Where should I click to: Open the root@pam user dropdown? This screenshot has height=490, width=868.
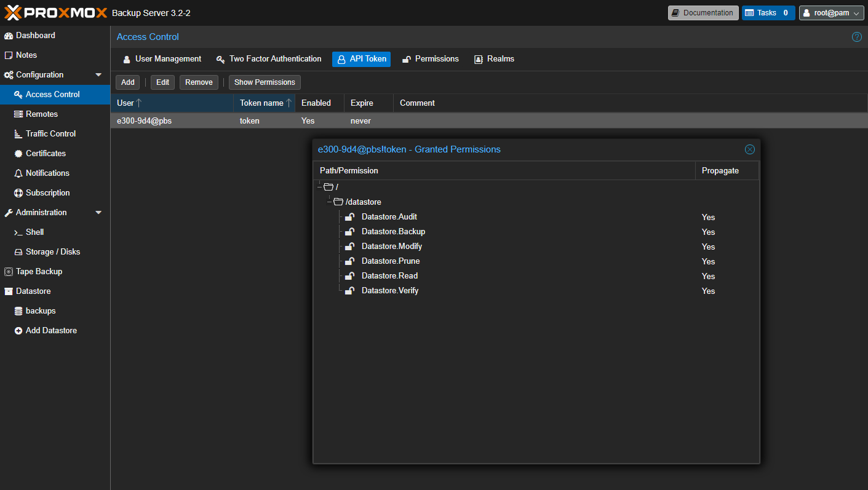click(x=831, y=13)
